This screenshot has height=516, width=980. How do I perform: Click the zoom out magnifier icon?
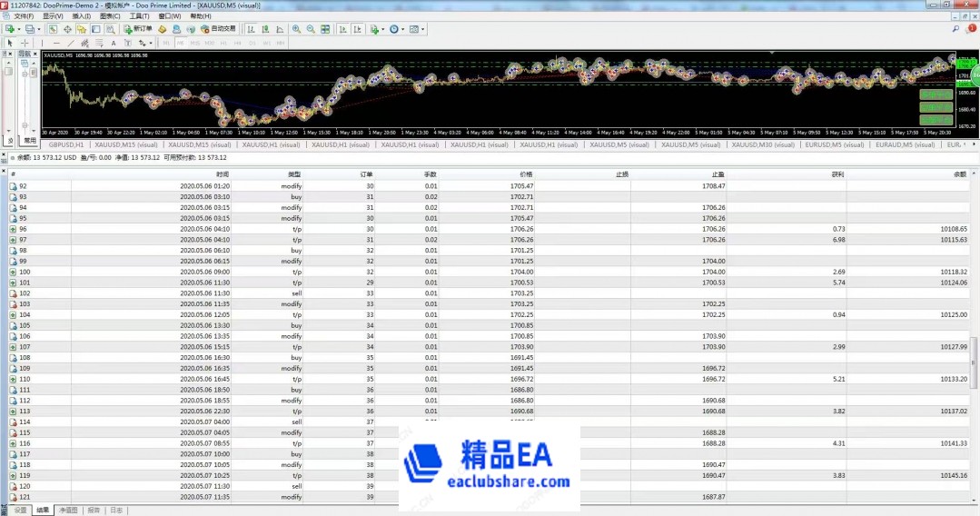(311, 29)
